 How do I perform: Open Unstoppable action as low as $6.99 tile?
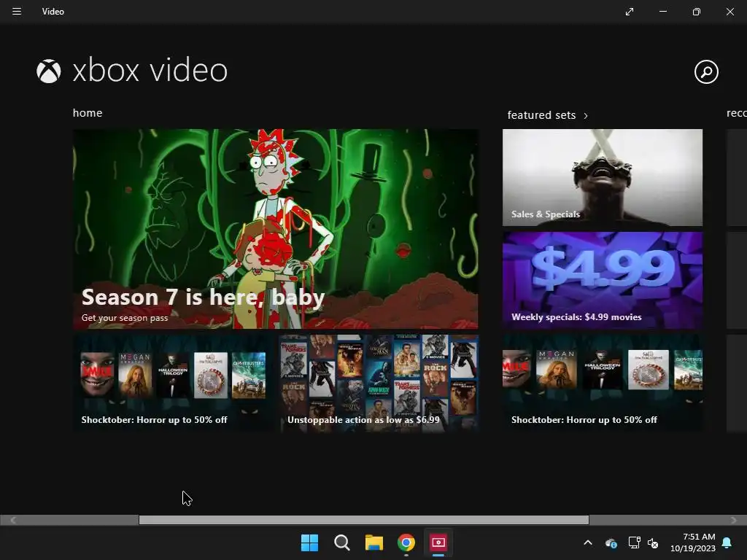379,384
